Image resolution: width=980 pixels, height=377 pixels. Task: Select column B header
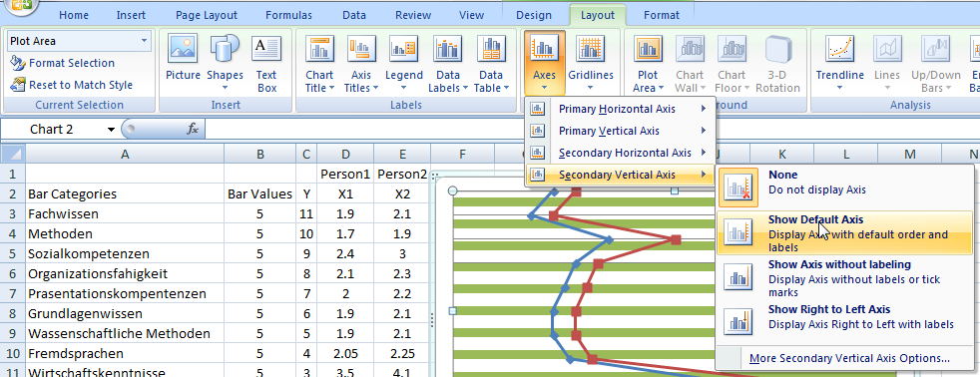coord(260,154)
